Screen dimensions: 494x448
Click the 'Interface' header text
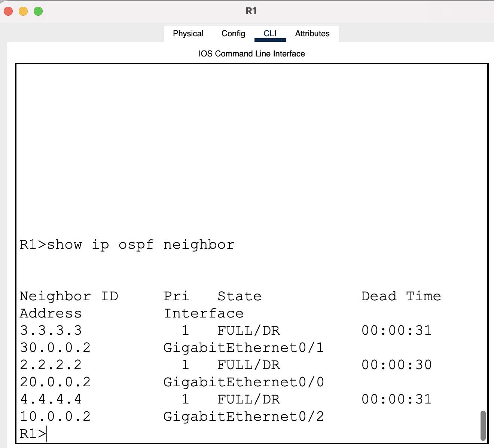tap(204, 313)
